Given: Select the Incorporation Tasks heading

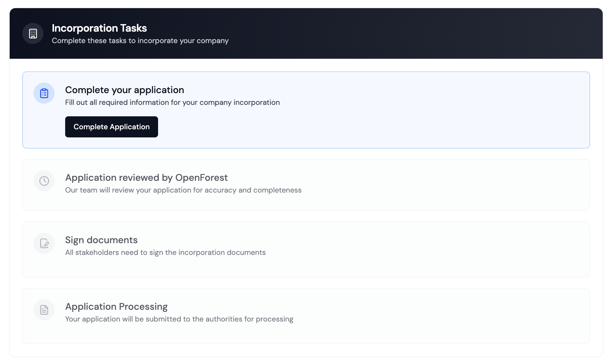Looking at the screenshot, I should tap(99, 28).
